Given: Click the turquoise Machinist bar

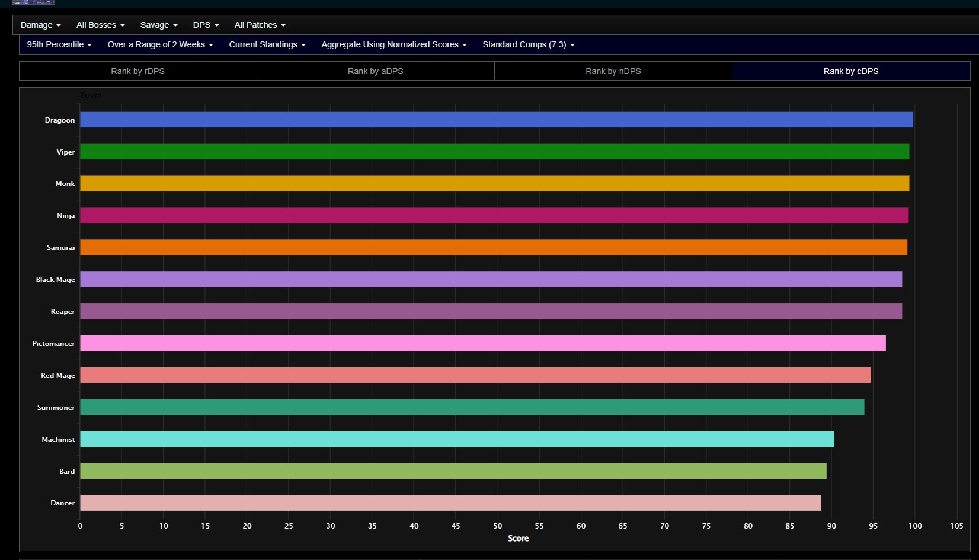Looking at the screenshot, I should [x=457, y=439].
